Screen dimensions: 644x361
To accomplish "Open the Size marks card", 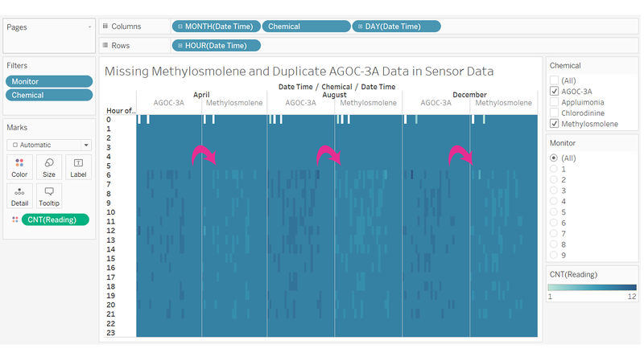I will click(x=49, y=167).
